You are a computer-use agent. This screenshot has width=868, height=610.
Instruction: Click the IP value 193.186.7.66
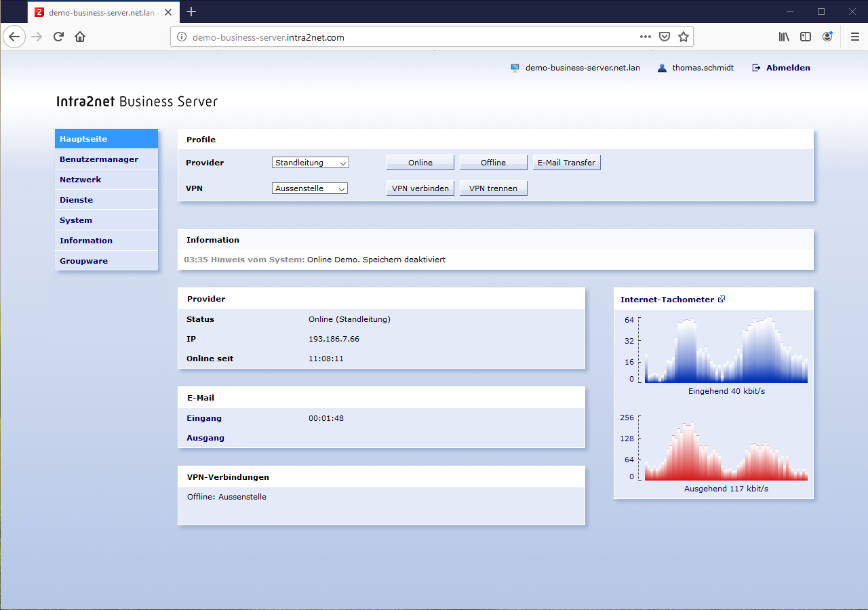[x=334, y=339]
